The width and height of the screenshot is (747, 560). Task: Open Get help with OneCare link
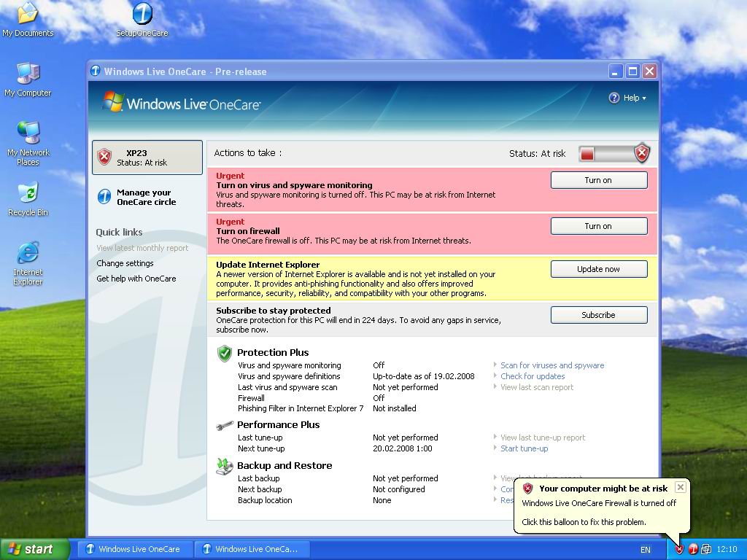point(136,279)
